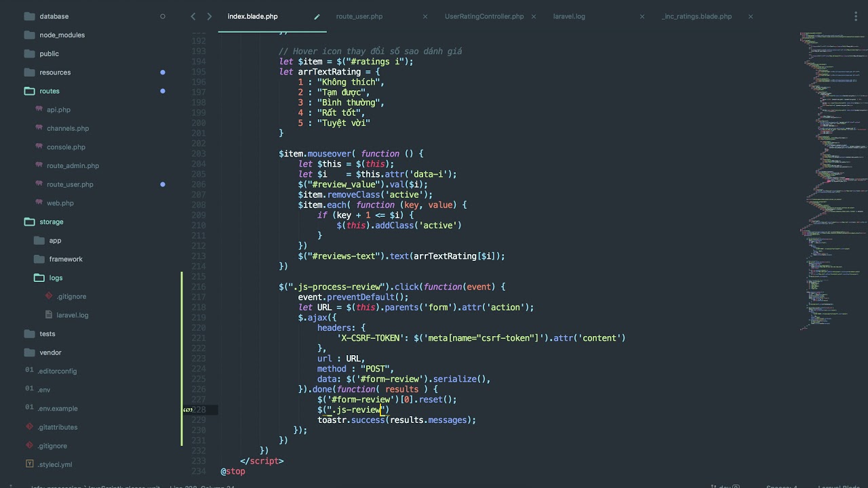Image resolution: width=868 pixels, height=488 pixels.
Task: Click line number 216 in the gutter
Action: click(199, 287)
